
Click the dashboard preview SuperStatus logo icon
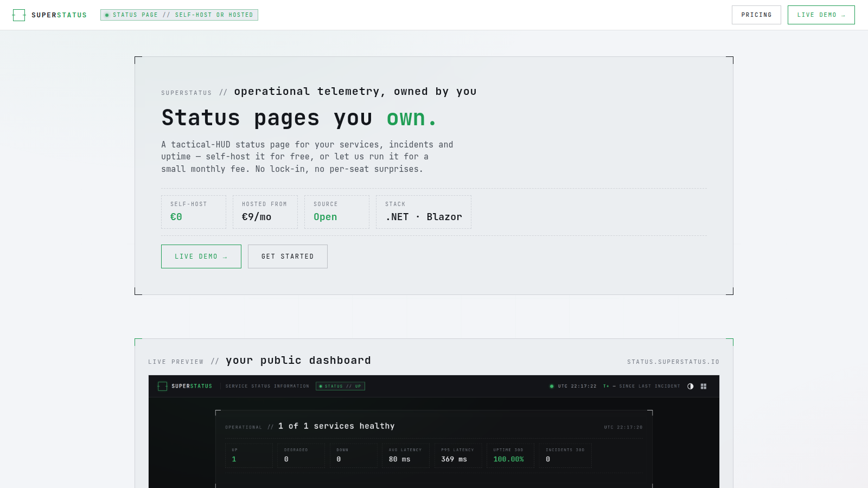[x=162, y=386]
